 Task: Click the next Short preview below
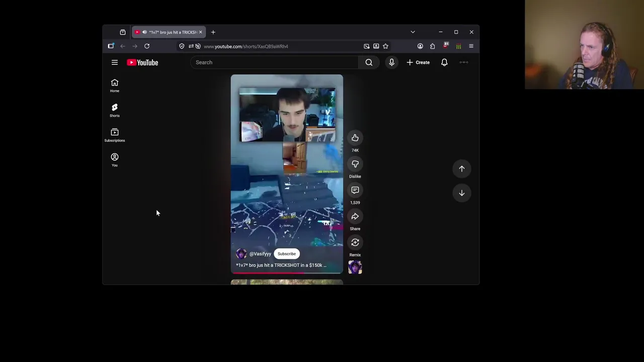click(x=287, y=282)
